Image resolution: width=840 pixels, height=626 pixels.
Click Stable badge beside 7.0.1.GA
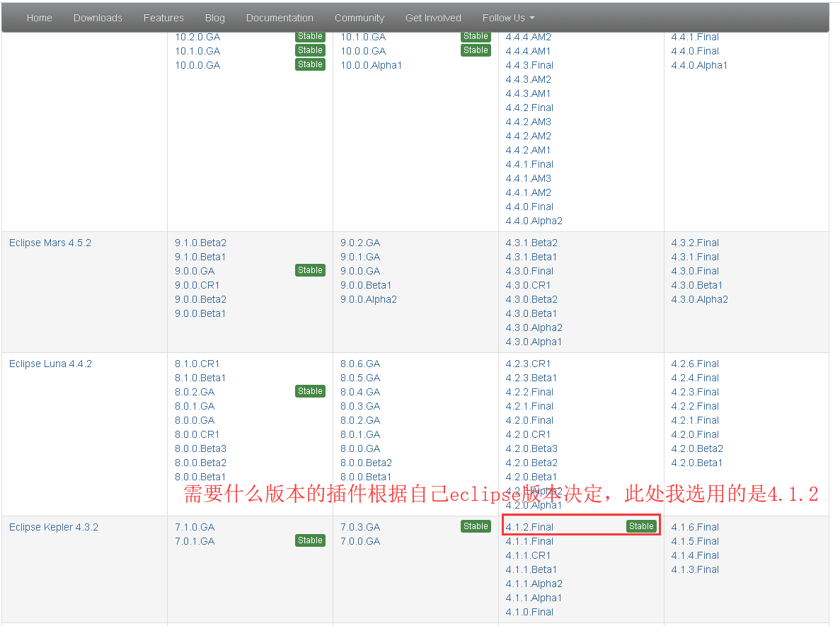tap(310, 540)
